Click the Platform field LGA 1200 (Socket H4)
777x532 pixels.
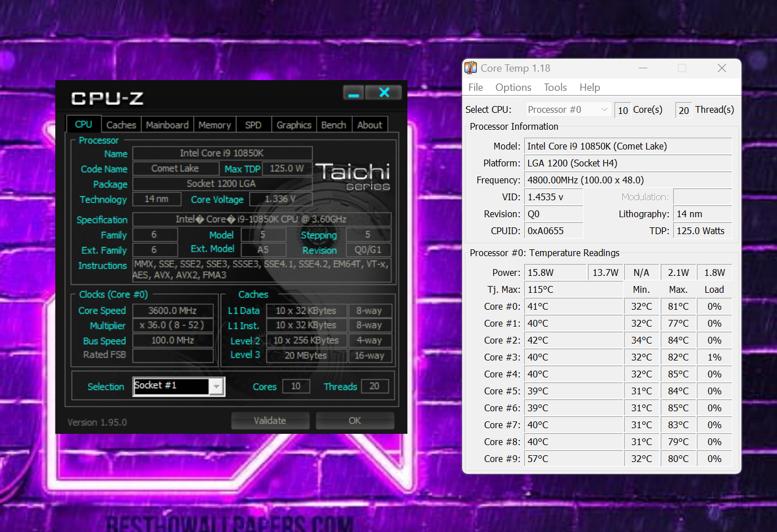(x=628, y=163)
